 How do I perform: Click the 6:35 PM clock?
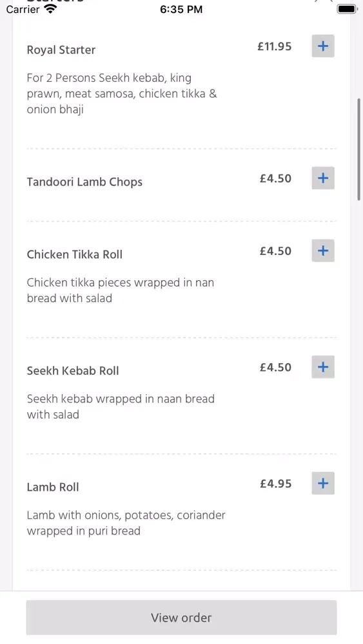(181, 9)
